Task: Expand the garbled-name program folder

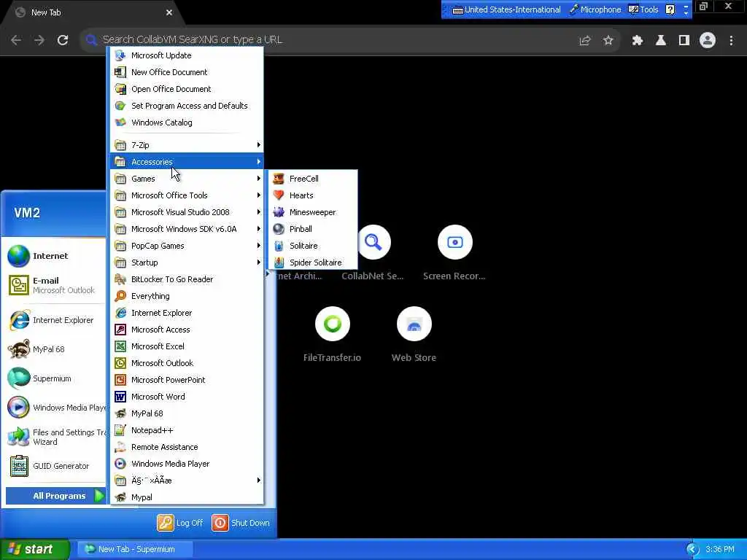Action: coord(187,480)
